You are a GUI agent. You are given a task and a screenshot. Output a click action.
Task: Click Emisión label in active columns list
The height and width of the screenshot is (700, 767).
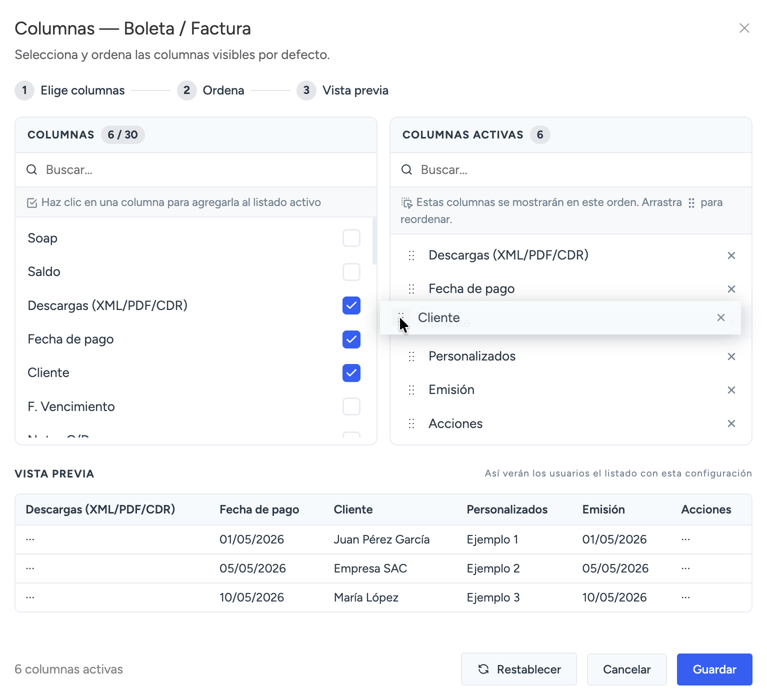[451, 389]
